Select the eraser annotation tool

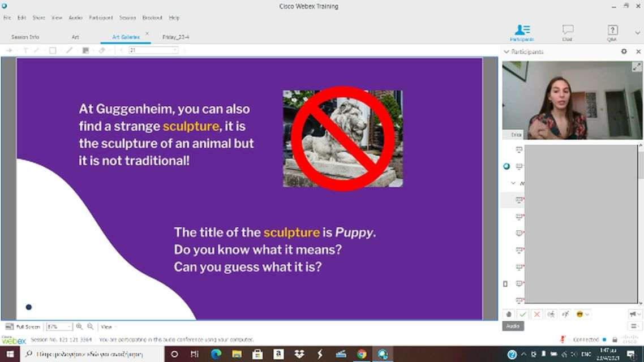coord(102,50)
